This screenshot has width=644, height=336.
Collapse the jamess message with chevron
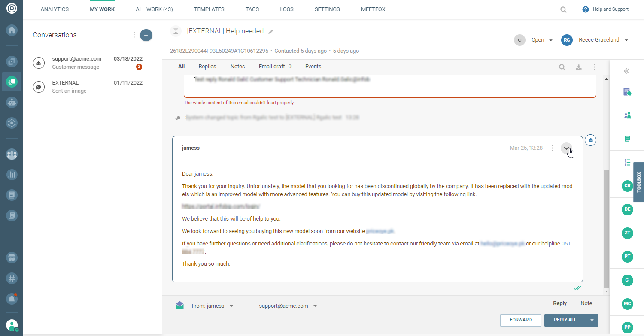567,148
